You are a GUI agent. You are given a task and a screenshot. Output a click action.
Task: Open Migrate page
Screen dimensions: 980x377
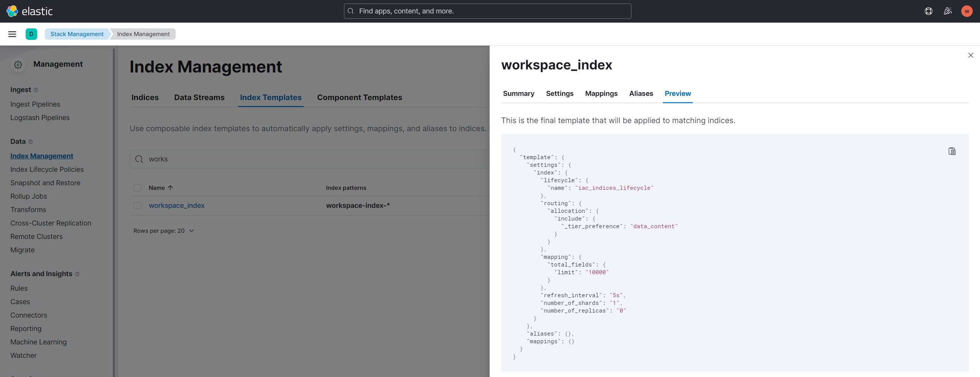(x=22, y=250)
